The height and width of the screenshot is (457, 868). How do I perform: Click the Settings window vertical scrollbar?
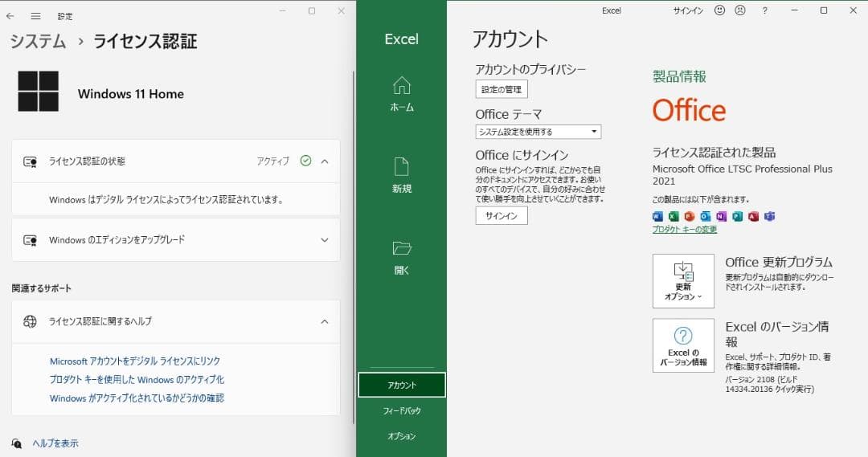[354, 247]
